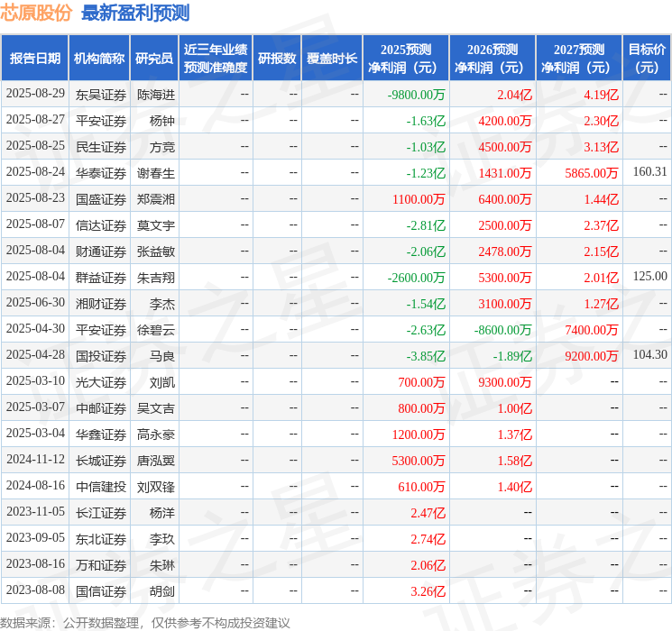Select the 华泰证券 row target price 160.31
Viewport: 672px width, 631px height.
tap(649, 172)
